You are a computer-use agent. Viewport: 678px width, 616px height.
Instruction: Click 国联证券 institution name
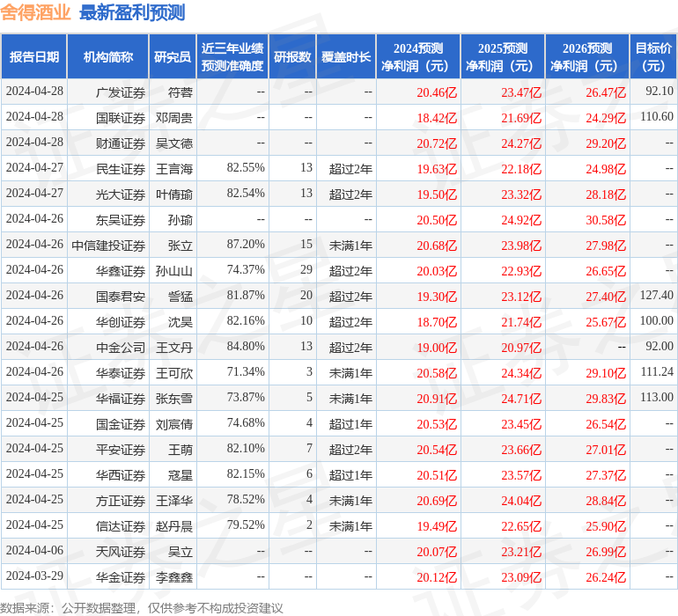(121, 118)
